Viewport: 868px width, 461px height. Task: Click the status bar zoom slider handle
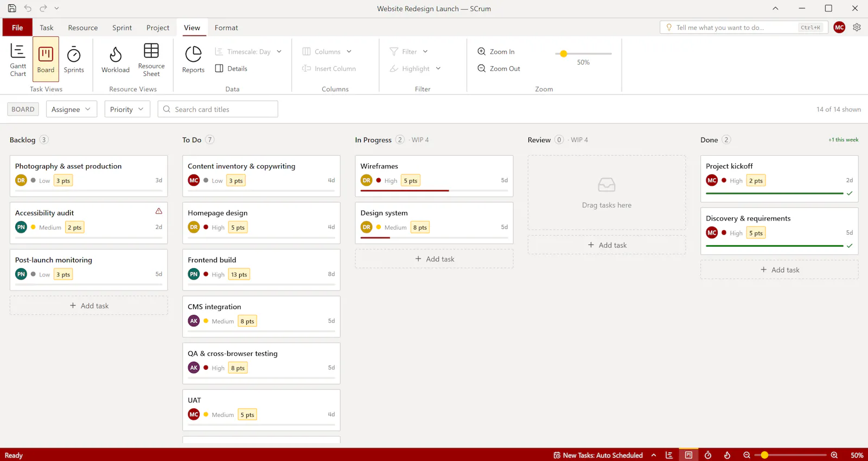[x=764, y=455]
